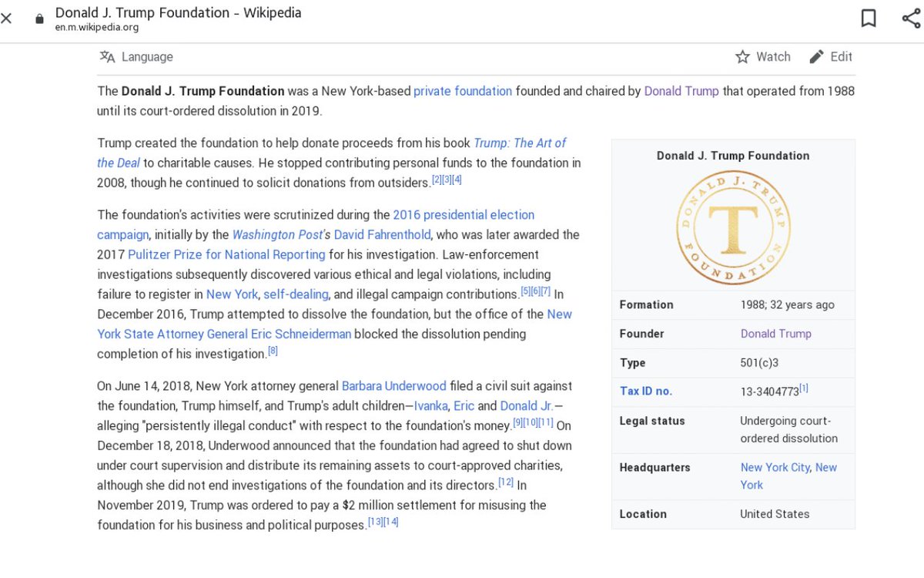Jump to citation [9]
924x578 pixels.
coord(518,422)
